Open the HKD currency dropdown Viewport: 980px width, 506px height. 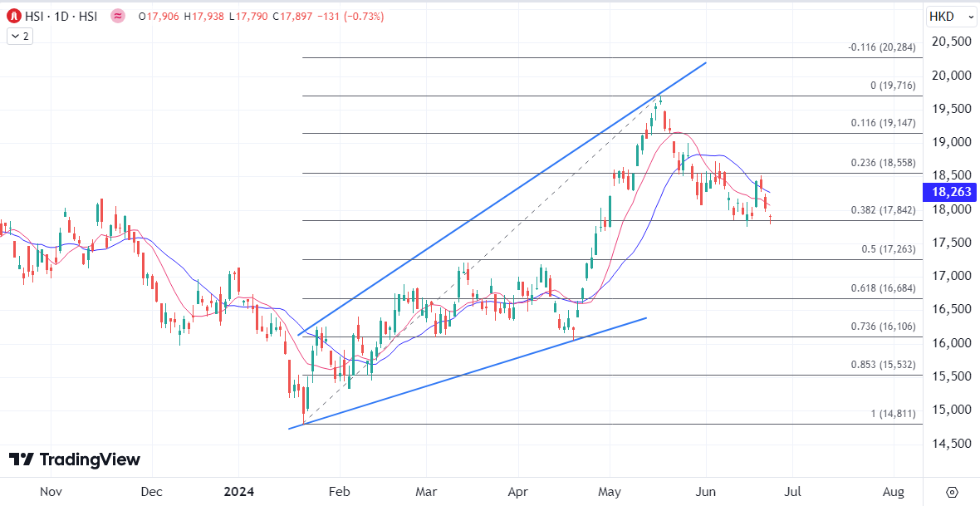point(951,16)
